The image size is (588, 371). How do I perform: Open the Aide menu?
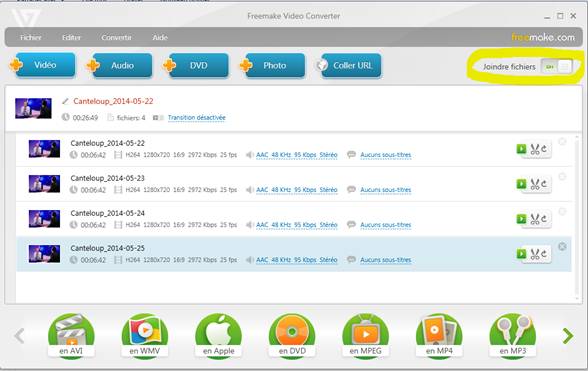160,37
